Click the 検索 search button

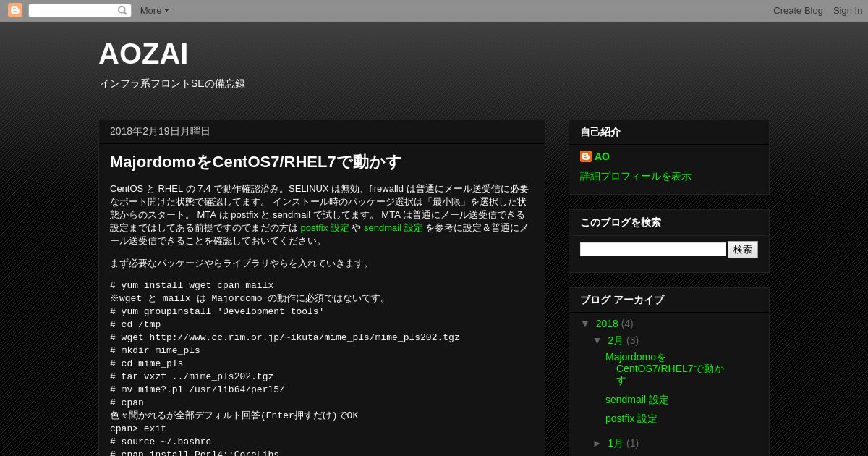743,250
